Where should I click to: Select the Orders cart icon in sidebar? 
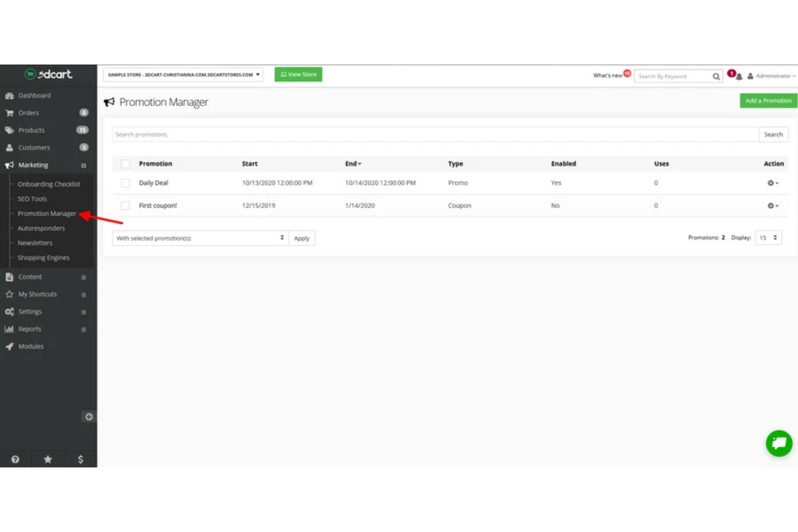point(9,113)
